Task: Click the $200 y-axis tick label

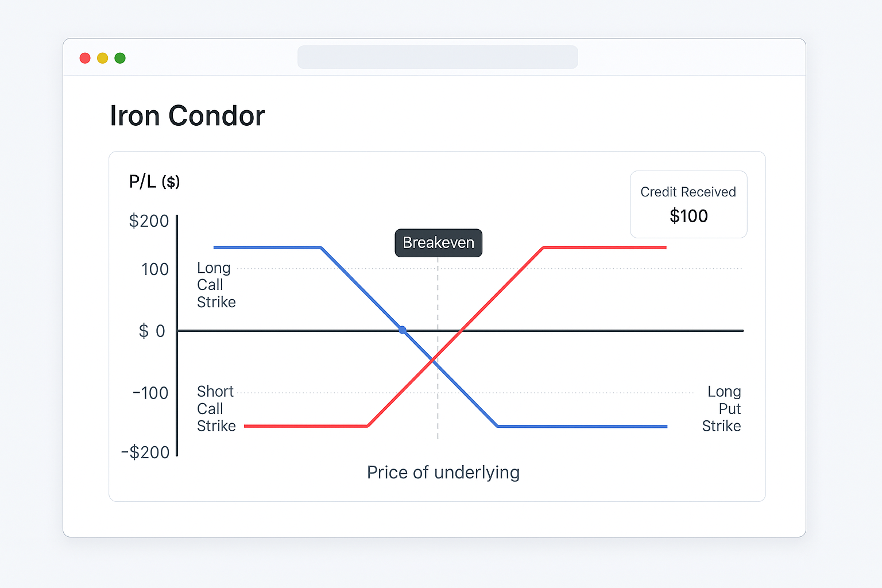Action: click(x=149, y=221)
